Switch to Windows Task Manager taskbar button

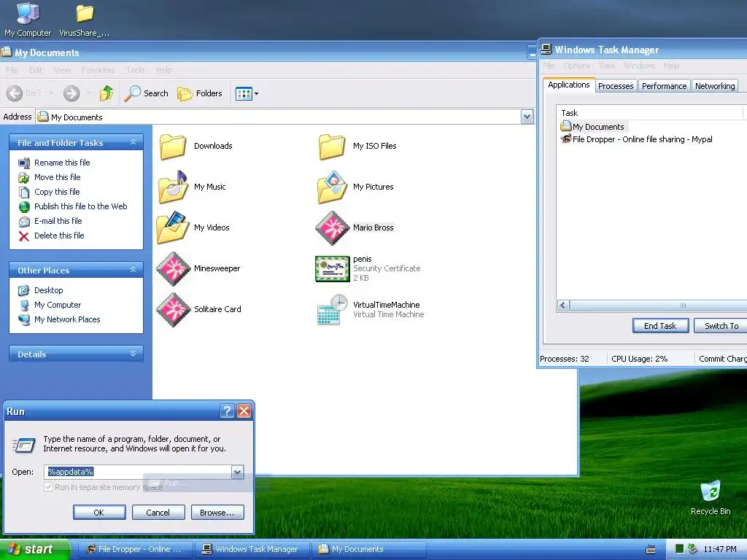(252, 549)
